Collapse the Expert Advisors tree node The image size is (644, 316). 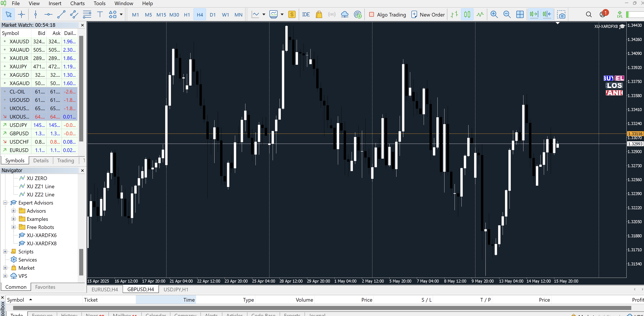(x=5, y=203)
